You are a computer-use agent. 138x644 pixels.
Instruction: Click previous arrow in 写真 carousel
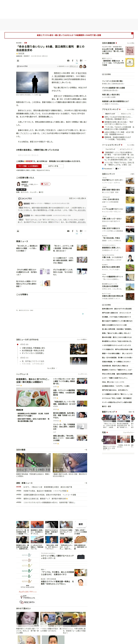[x=103, y=440]
